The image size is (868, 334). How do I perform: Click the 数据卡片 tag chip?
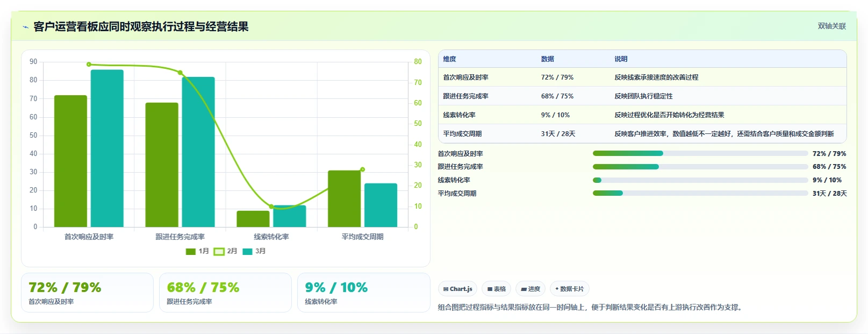point(569,289)
